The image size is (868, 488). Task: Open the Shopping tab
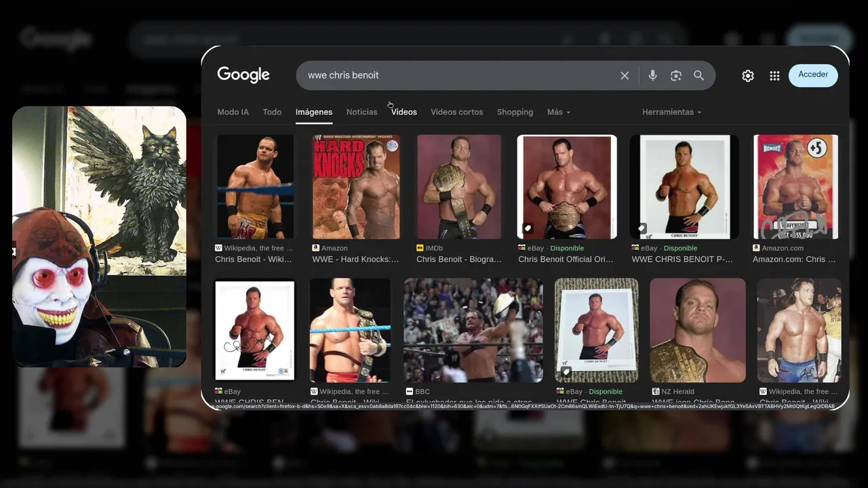pos(515,112)
